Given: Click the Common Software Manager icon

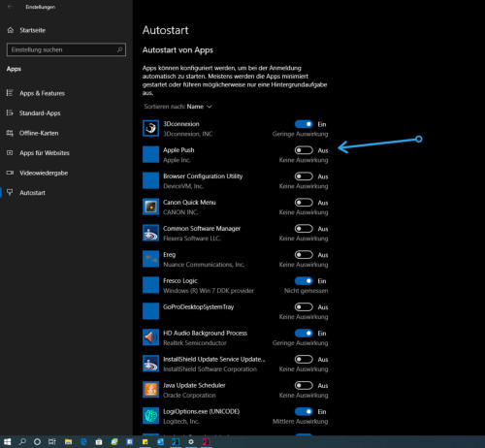Looking at the screenshot, I should tap(150, 233).
